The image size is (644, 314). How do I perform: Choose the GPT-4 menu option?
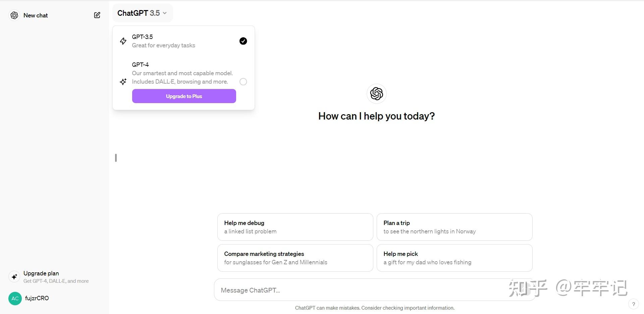tap(182, 73)
